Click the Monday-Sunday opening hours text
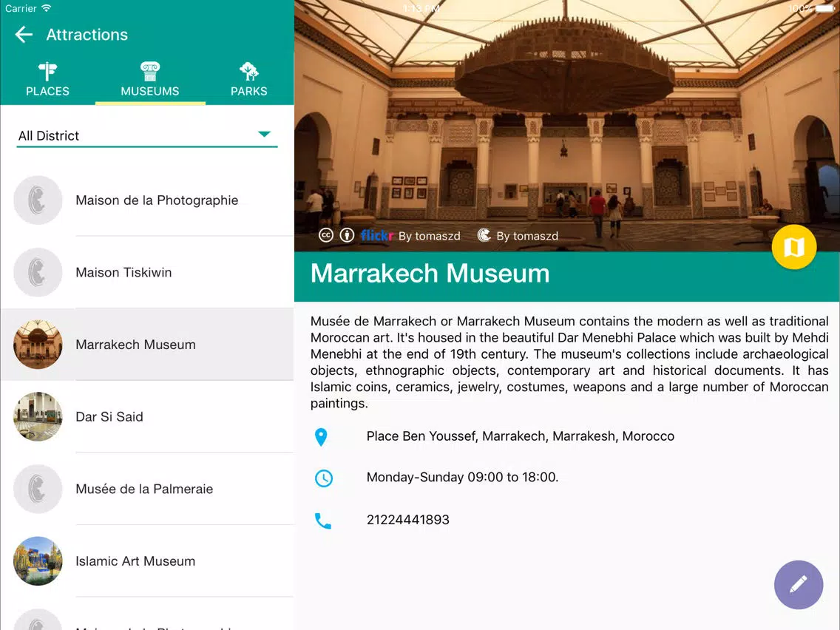 [462, 477]
